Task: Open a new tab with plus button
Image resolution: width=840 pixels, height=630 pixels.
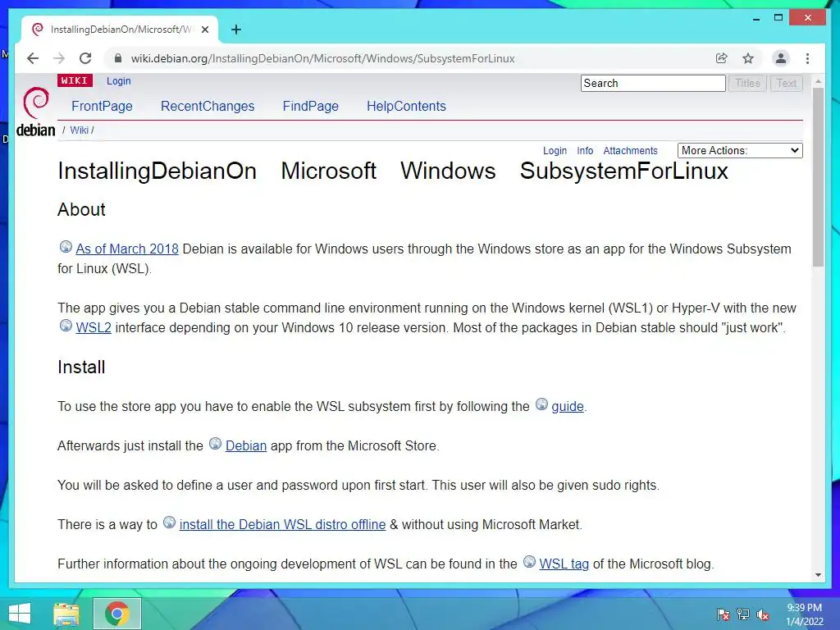Action: pos(236,30)
